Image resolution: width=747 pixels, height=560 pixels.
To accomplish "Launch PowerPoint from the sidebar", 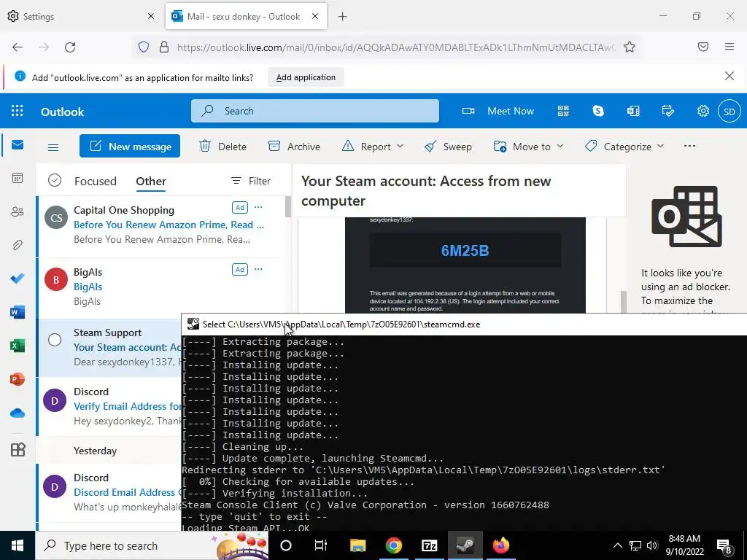I will click(18, 379).
